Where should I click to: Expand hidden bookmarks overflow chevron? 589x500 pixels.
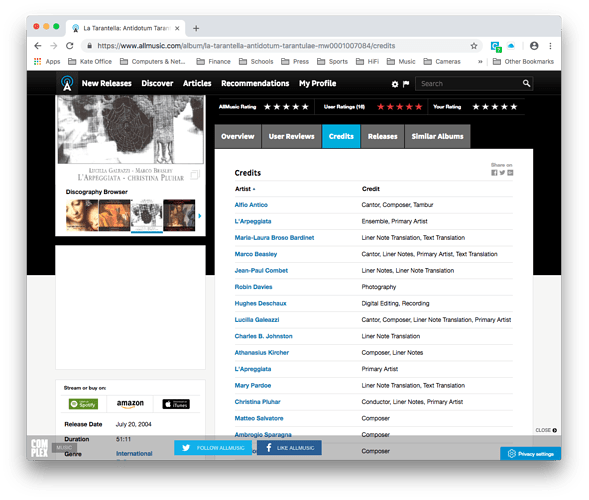point(480,62)
